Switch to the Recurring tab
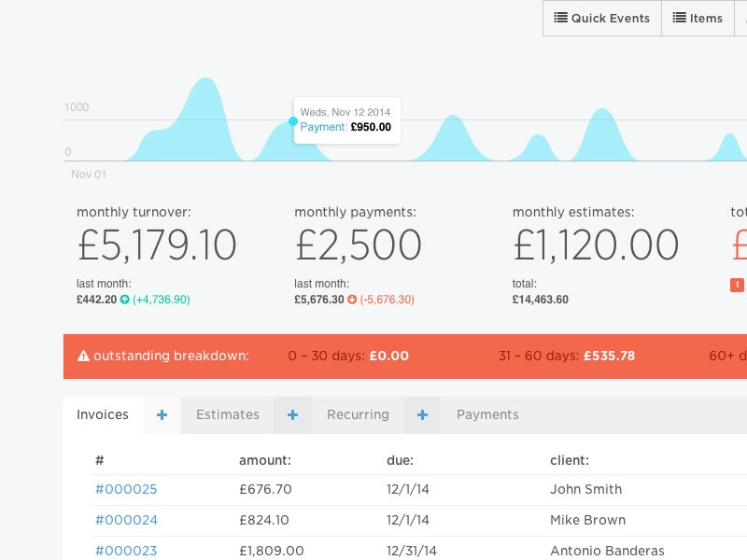The image size is (747, 560). [358, 414]
